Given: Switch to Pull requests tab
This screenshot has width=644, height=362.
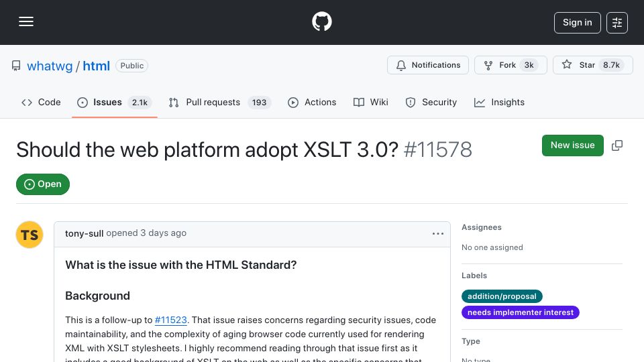Looking at the screenshot, I should pos(220,102).
